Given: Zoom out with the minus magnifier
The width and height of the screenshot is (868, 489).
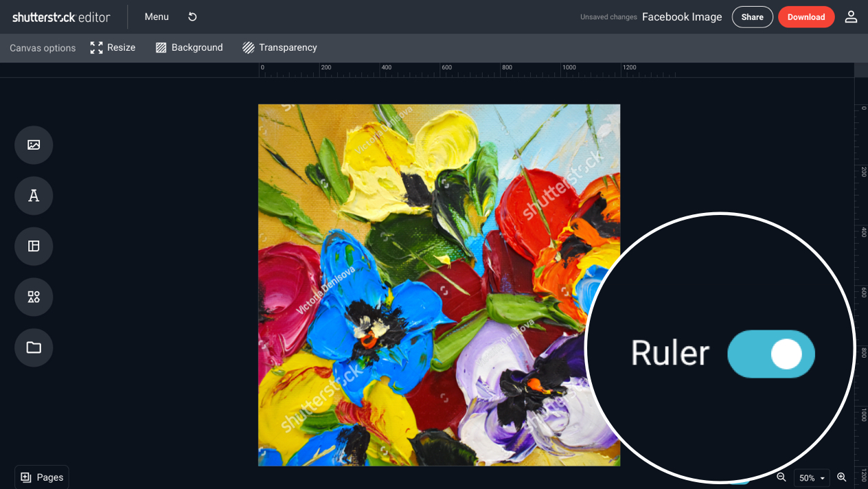Looking at the screenshot, I should 781,477.
